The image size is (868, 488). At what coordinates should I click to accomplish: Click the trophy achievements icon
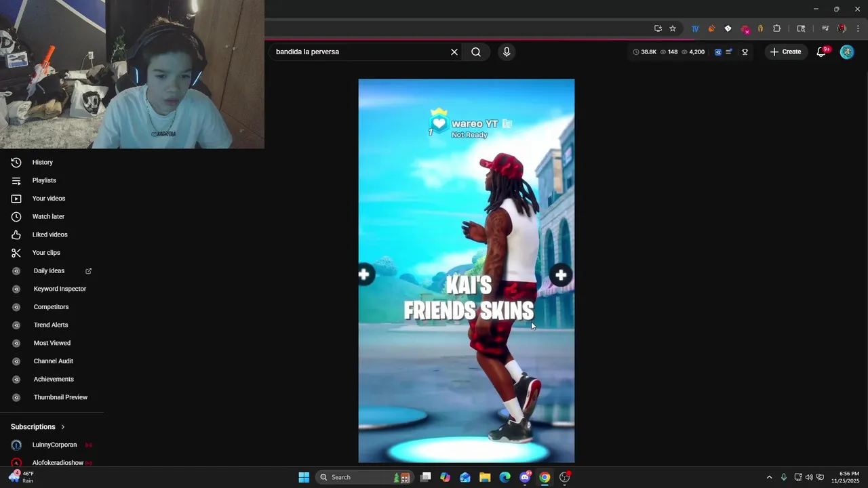745,52
